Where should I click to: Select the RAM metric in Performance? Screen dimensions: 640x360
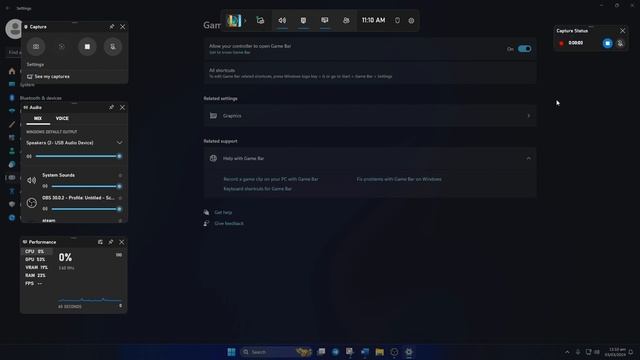point(36,276)
